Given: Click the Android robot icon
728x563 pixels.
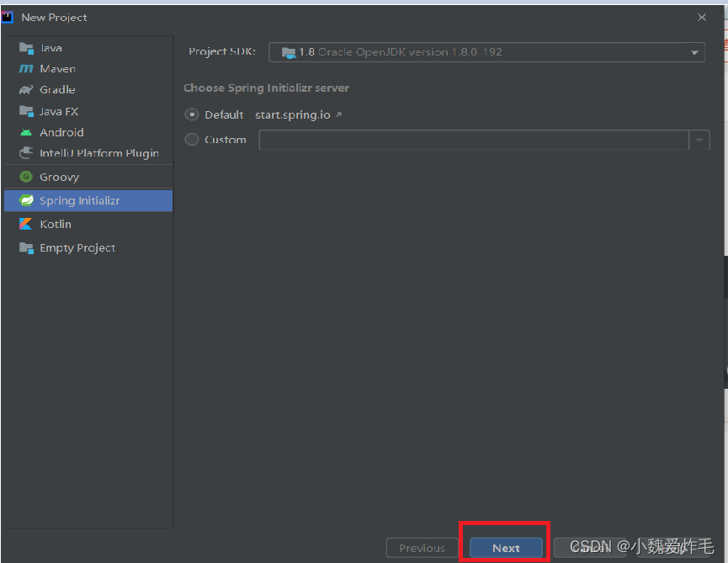Looking at the screenshot, I should coord(26,132).
